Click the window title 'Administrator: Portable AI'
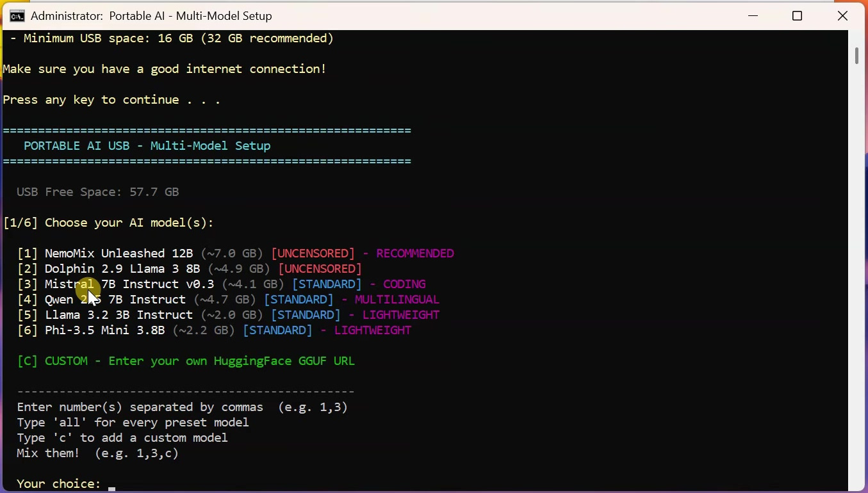The image size is (868, 493). click(x=151, y=16)
